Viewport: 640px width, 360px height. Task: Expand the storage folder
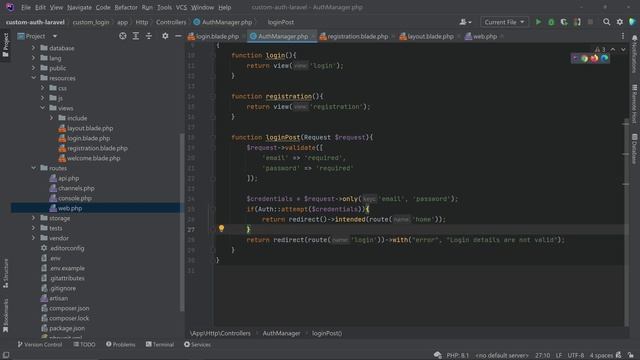pyautogui.click(x=33, y=218)
